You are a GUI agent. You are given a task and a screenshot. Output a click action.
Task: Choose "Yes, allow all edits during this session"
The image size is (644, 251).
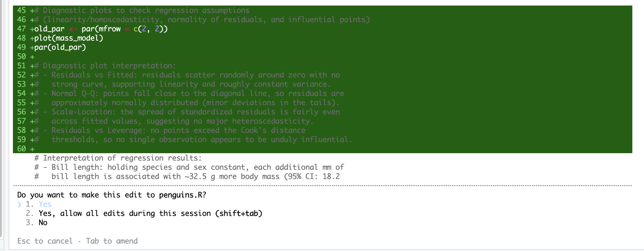pos(150,213)
